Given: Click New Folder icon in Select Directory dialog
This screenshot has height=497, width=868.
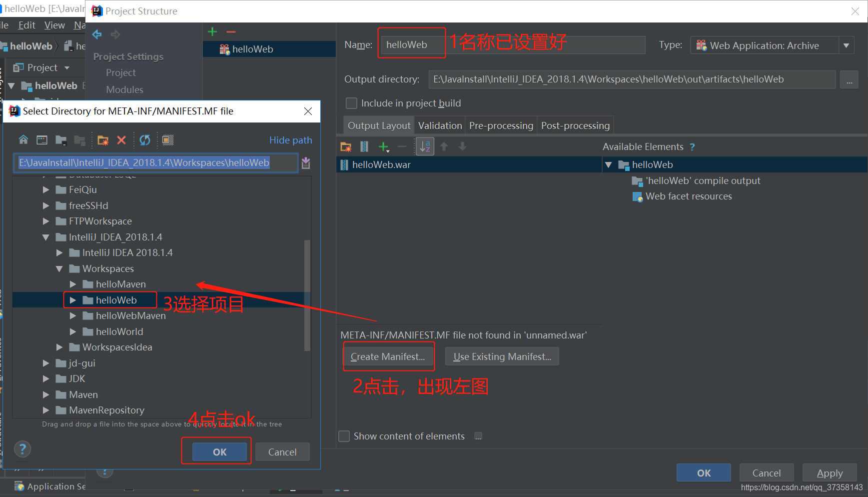Looking at the screenshot, I should tap(103, 140).
